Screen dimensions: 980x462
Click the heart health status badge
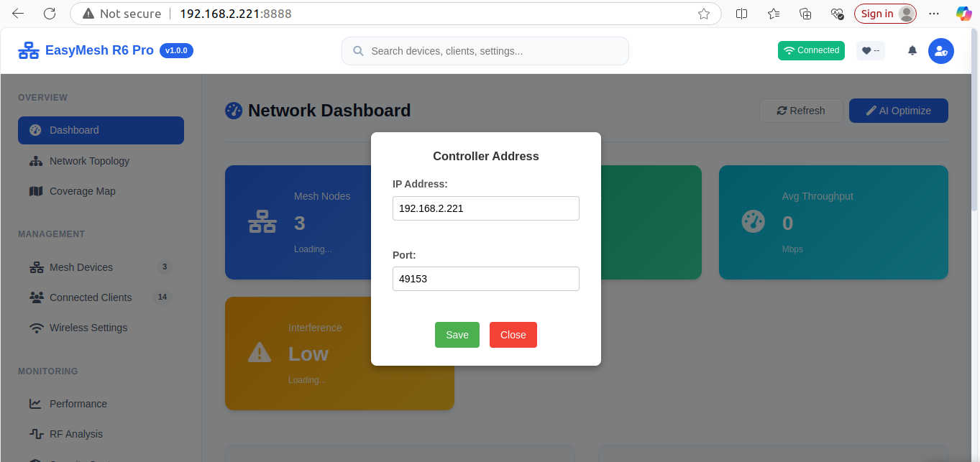870,50
